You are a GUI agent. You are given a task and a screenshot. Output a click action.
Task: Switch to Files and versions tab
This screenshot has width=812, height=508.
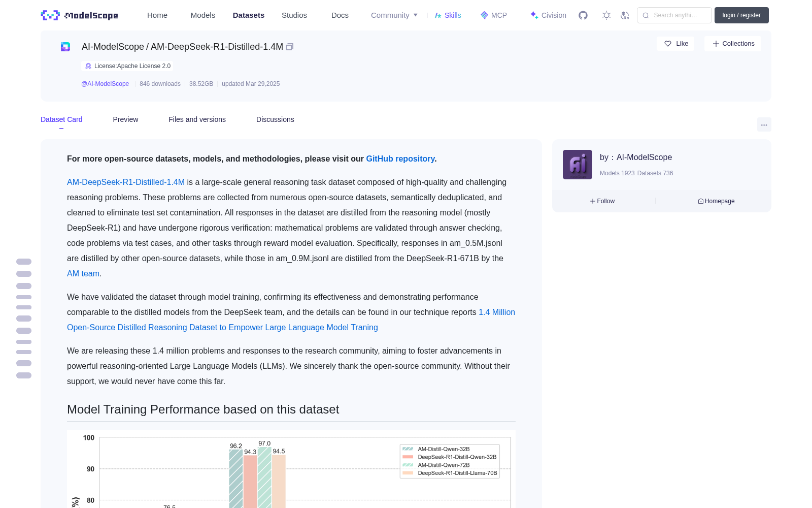197,119
